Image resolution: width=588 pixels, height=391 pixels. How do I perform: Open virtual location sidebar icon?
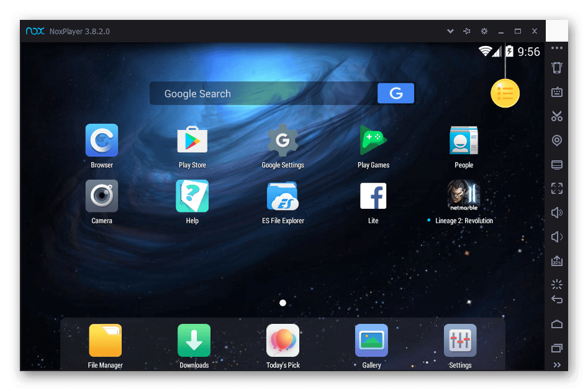pyautogui.click(x=556, y=140)
